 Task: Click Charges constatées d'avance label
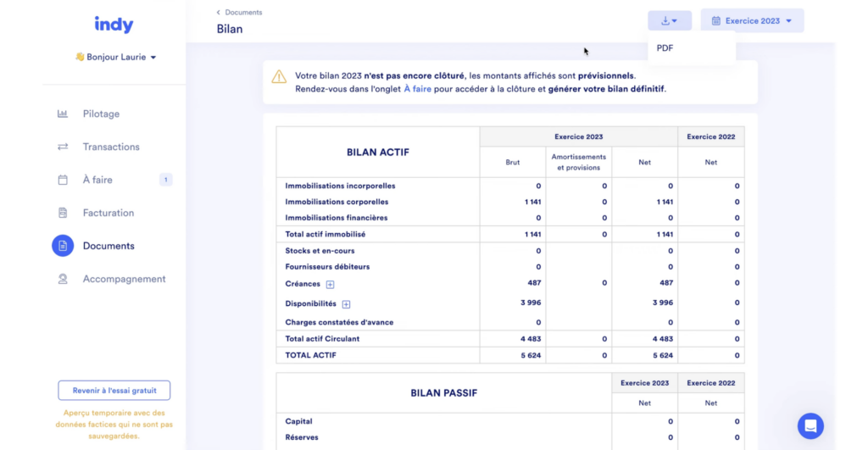pos(339,323)
